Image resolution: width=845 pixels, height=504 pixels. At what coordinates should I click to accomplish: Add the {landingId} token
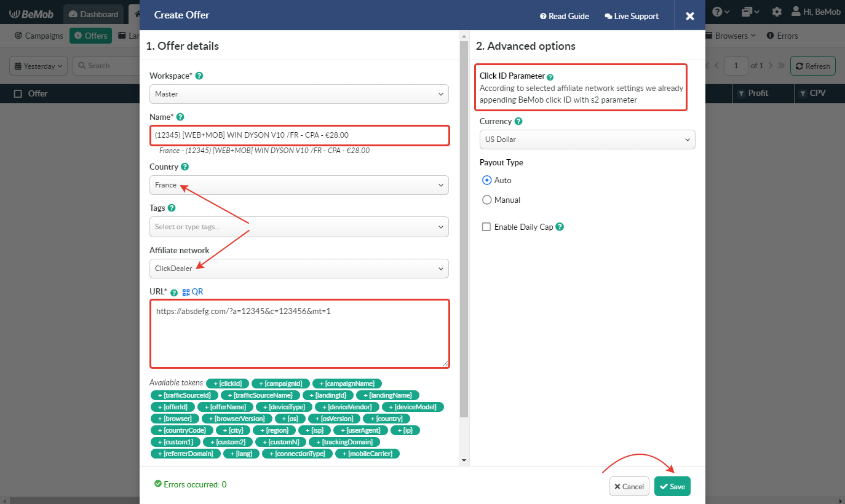pyautogui.click(x=328, y=395)
